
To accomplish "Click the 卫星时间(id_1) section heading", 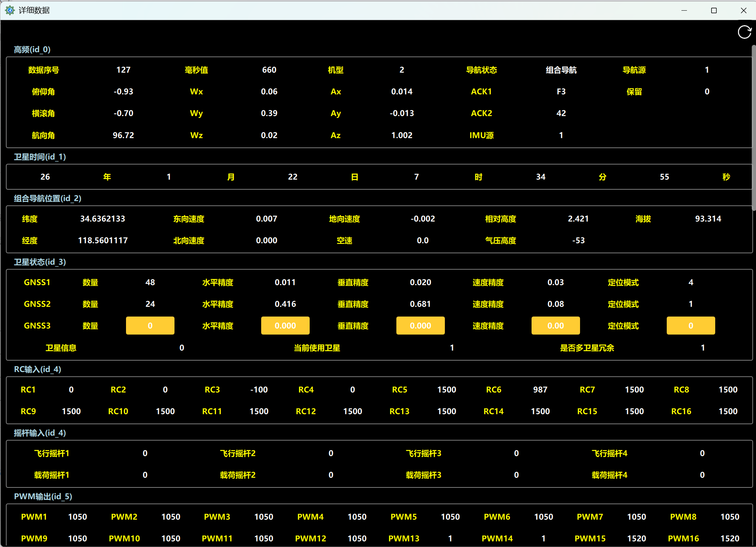I will pyautogui.click(x=40, y=157).
